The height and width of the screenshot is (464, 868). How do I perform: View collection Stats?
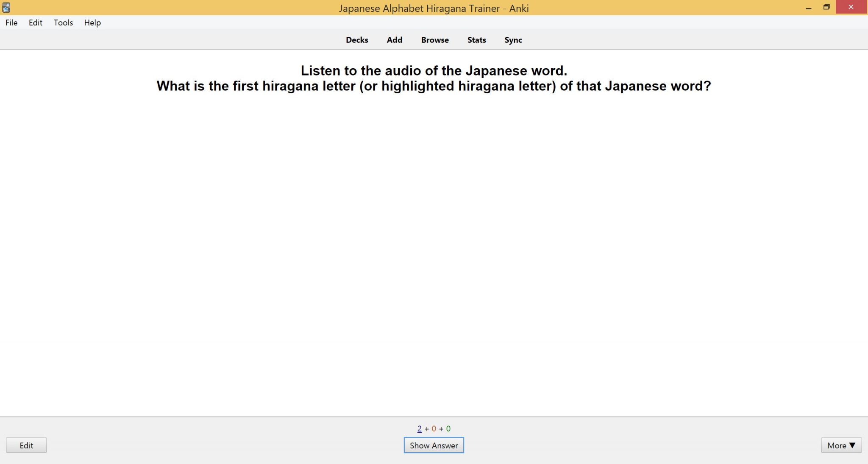click(476, 39)
